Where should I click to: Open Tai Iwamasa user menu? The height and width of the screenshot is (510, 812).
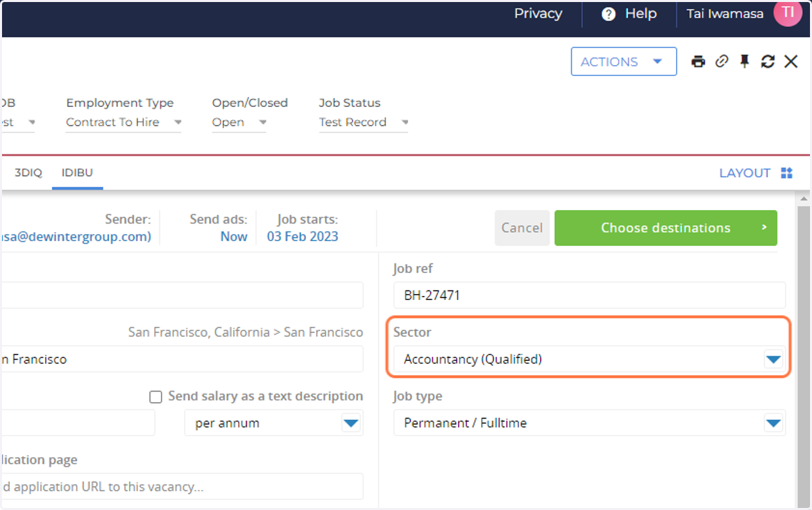pyautogui.click(x=725, y=14)
